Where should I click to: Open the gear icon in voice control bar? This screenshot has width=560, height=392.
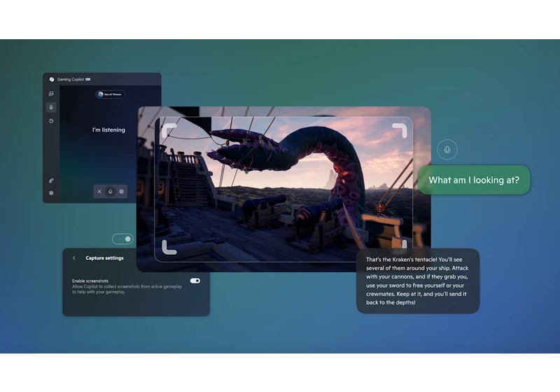[121, 191]
